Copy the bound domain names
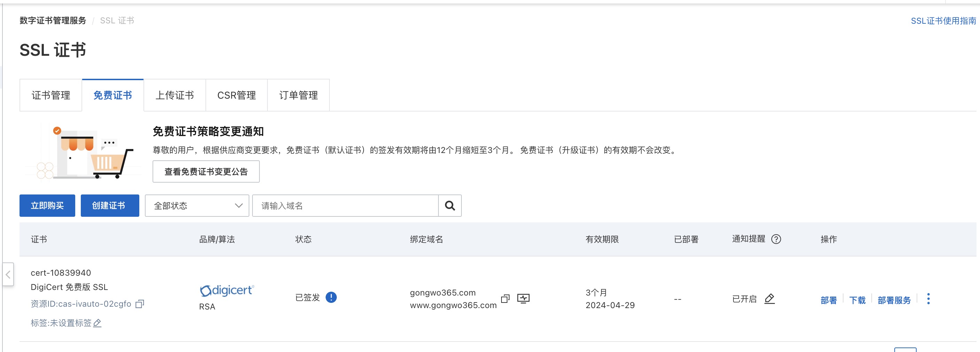980x352 pixels. point(505,299)
